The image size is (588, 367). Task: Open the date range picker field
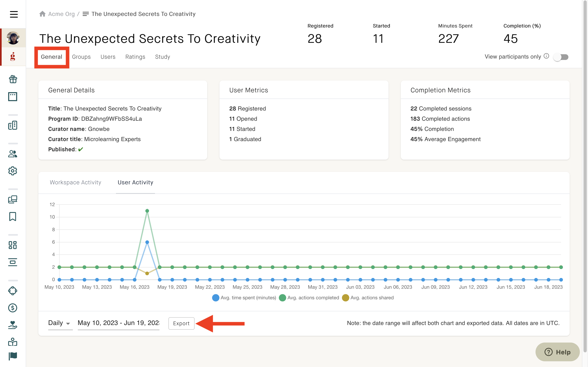(118, 323)
